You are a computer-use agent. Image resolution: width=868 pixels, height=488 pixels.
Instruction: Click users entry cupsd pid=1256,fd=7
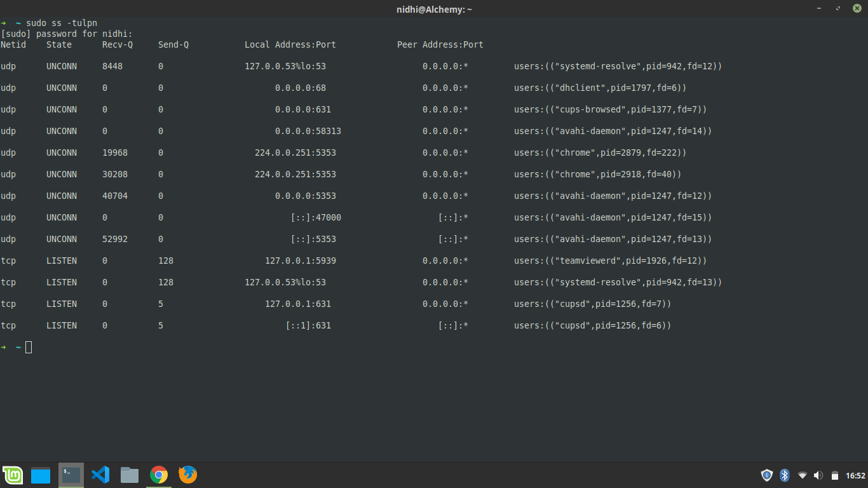(x=593, y=304)
